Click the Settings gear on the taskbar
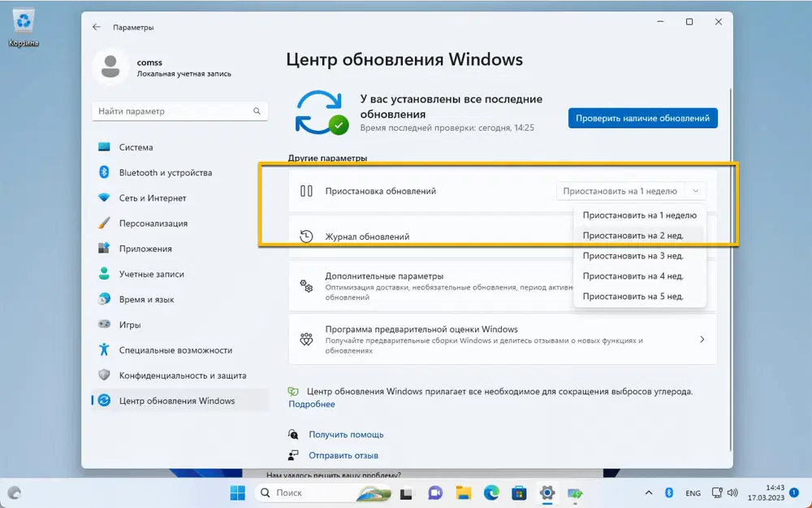812x508 pixels. click(546, 493)
